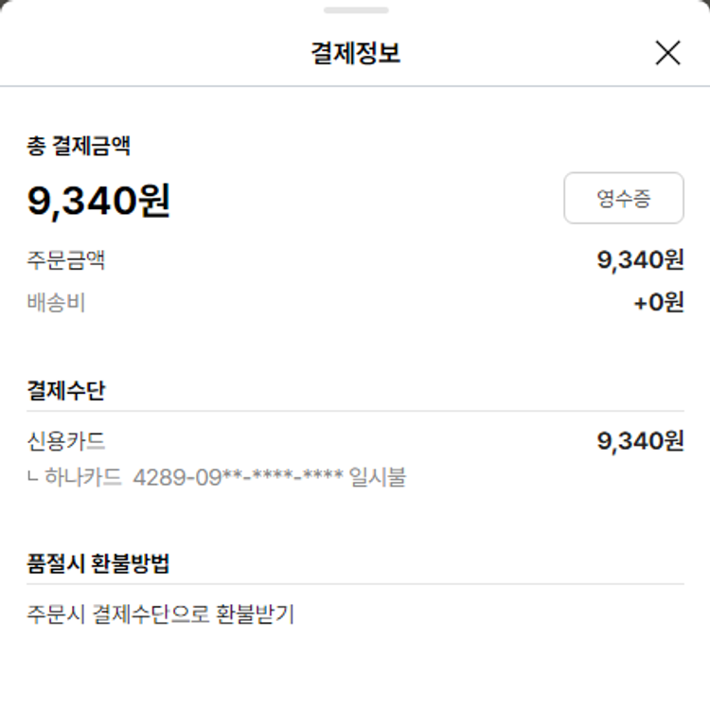Viewport: 710px width, 728px height.
Task: Click the divider line under 결제수단
Action: pyautogui.click(x=355, y=411)
